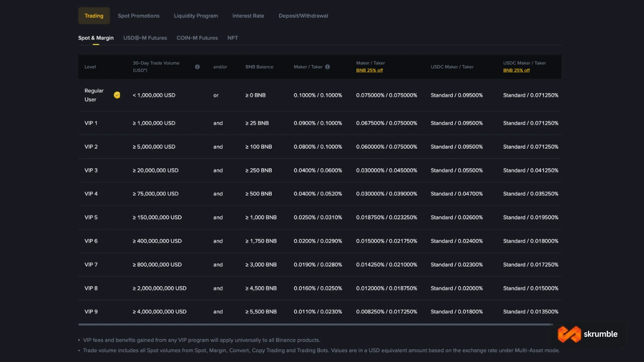
Task: Click the '0.018750% / 0.023250%' discounted fee cell
Action: (387, 217)
